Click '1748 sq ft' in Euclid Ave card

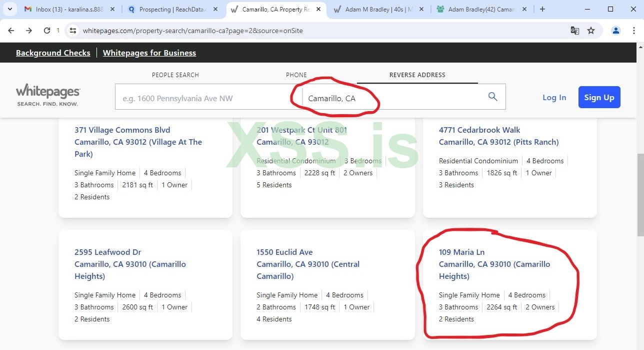tap(319, 307)
